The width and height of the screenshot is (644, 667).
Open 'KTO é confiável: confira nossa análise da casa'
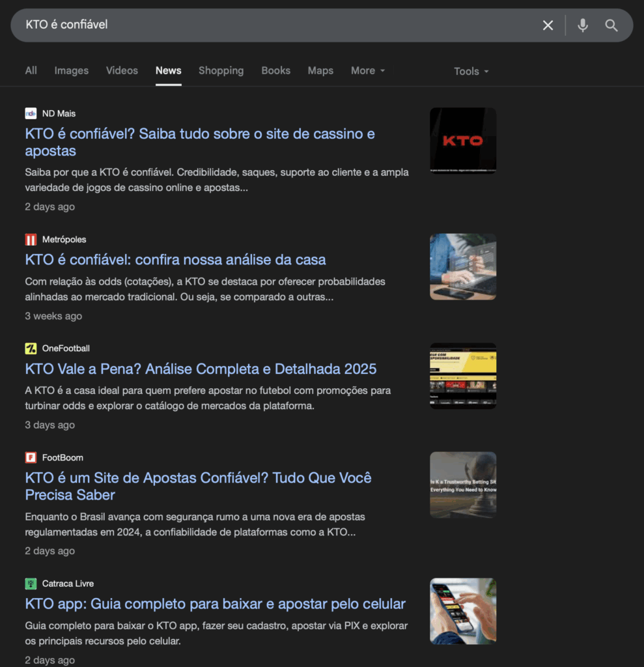pyautogui.click(x=175, y=259)
